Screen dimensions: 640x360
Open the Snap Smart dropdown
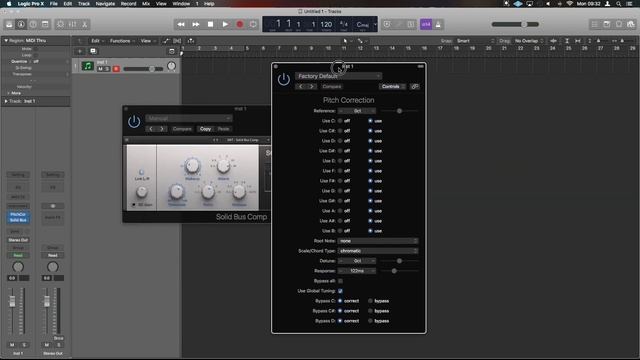point(475,41)
